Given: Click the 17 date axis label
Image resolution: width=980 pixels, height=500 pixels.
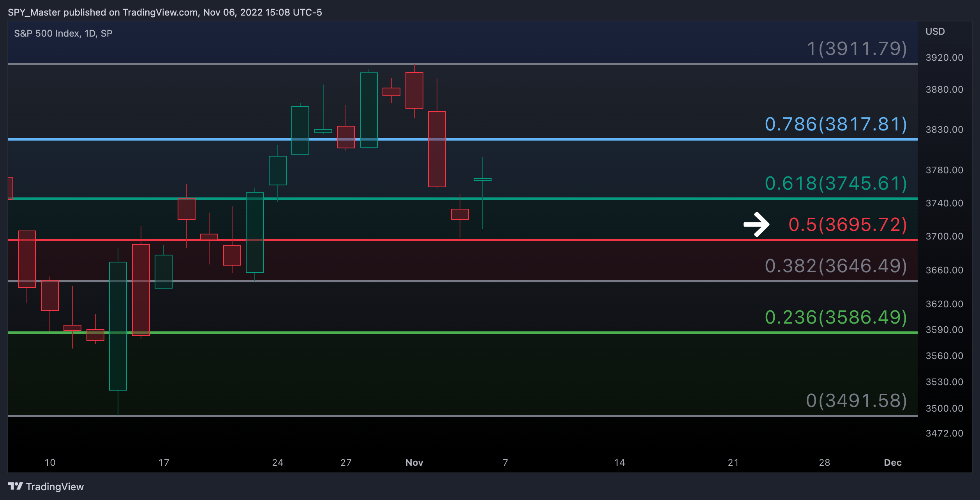Looking at the screenshot, I should [164, 463].
